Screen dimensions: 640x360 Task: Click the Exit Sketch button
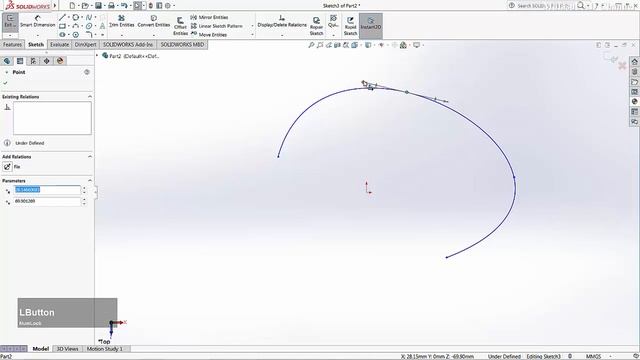point(10,21)
